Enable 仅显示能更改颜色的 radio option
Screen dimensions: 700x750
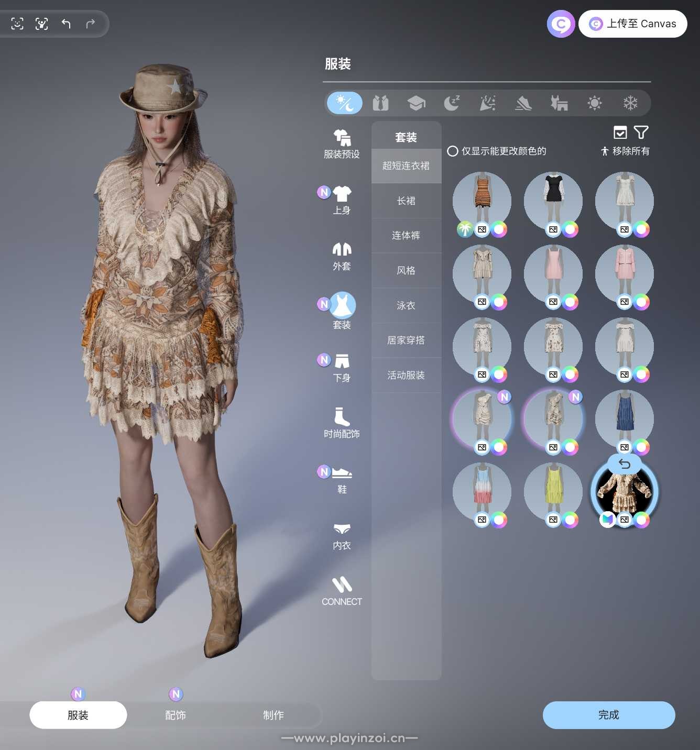point(453,151)
